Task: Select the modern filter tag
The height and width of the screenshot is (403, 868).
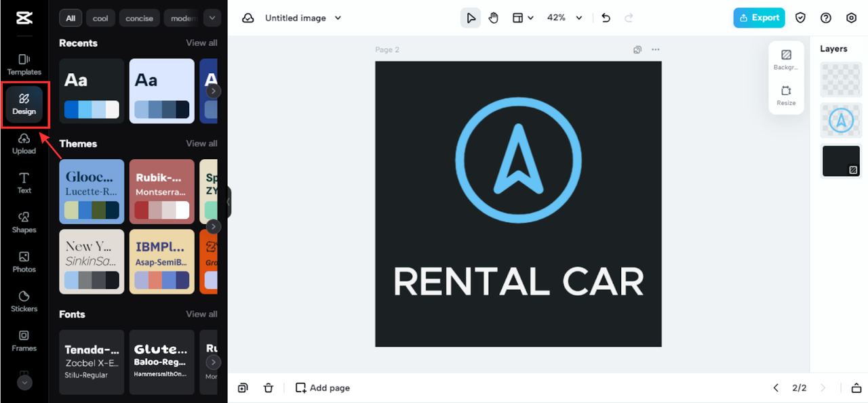Action: 182,18
